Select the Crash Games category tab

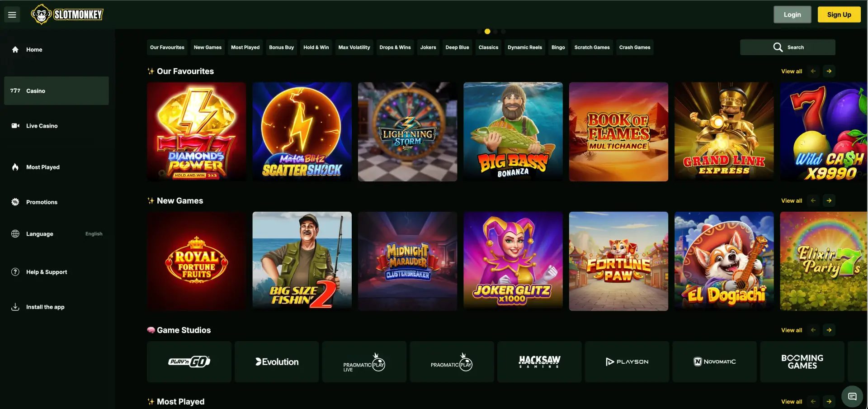[x=635, y=48]
